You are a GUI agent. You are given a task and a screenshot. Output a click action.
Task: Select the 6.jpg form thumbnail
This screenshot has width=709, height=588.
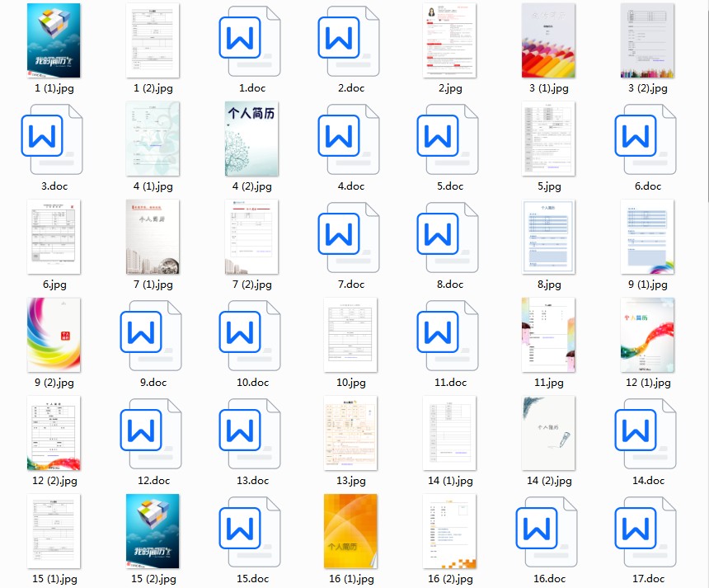pos(54,237)
